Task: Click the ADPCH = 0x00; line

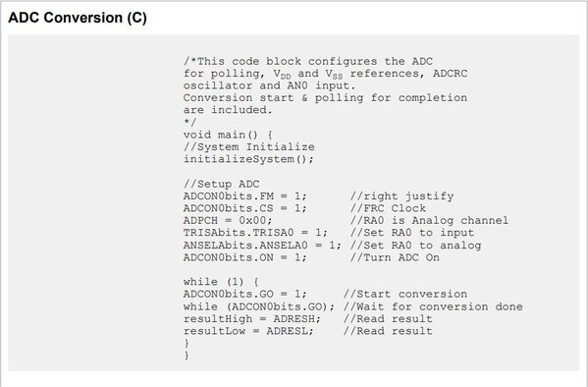Action: click(228, 220)
